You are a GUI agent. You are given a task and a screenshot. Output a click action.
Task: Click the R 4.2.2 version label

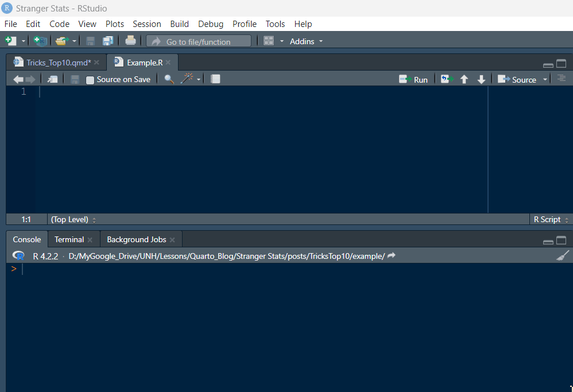(x=46, y=256)
